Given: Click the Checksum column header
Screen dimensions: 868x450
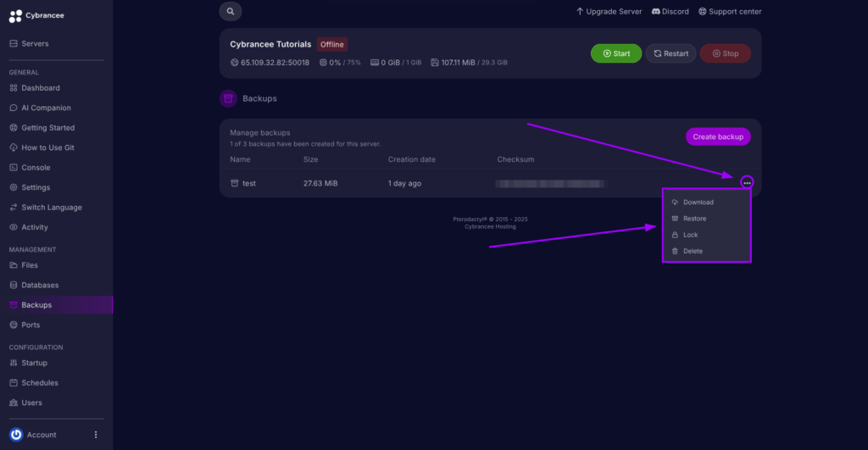Looking at the screenshot, I should click(x=515, y=159).
